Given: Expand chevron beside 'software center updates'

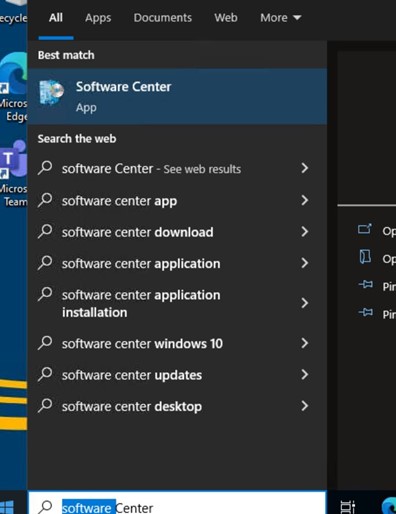Looking at the screenshot, I should click(304, 375).
